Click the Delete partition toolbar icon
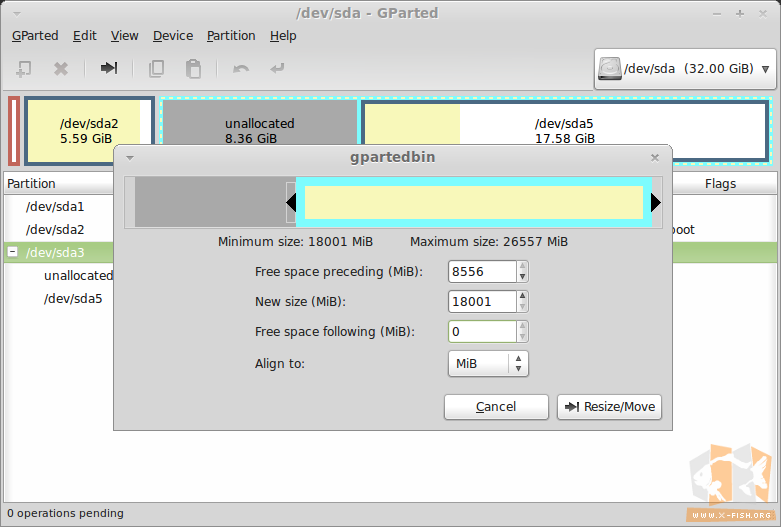This screenshot has width=781, height=527. pos(61,68)
